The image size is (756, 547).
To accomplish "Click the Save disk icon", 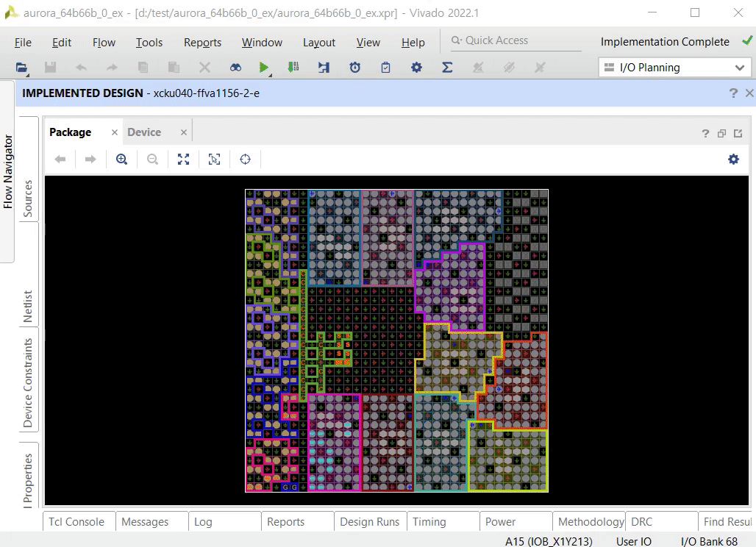I will tap(50, 68).
